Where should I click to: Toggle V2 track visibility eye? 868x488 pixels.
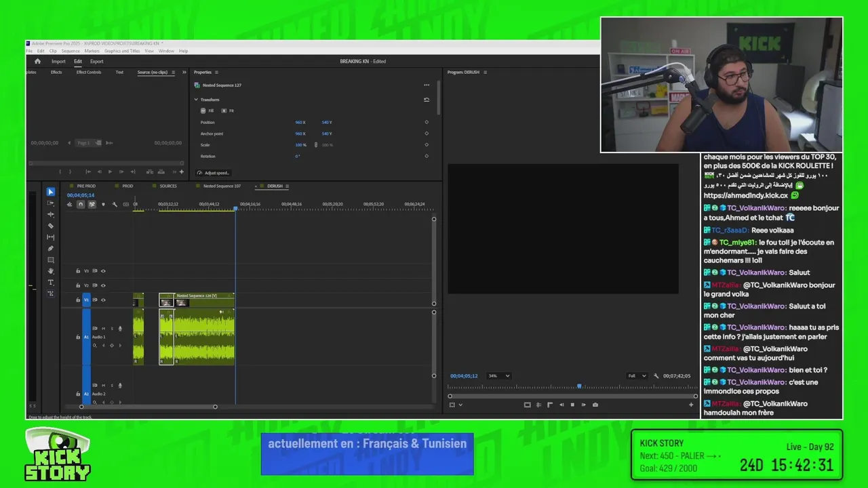103,285
